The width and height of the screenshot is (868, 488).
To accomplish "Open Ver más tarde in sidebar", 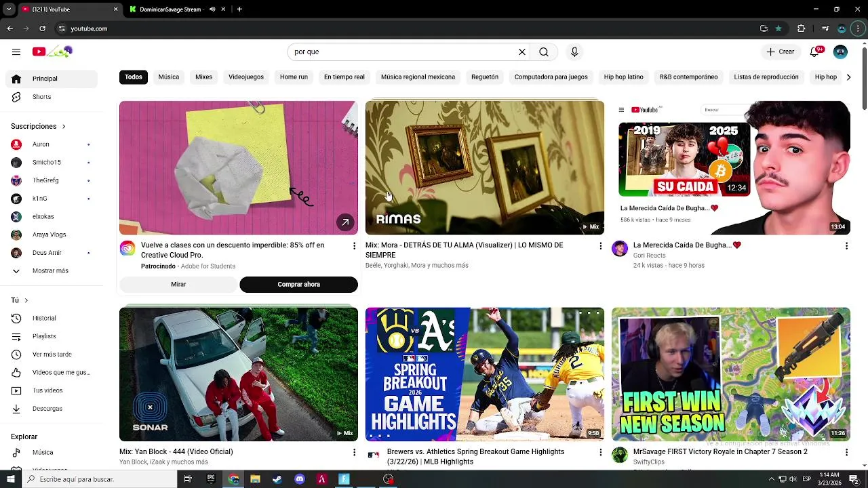I will pos(52,354).
